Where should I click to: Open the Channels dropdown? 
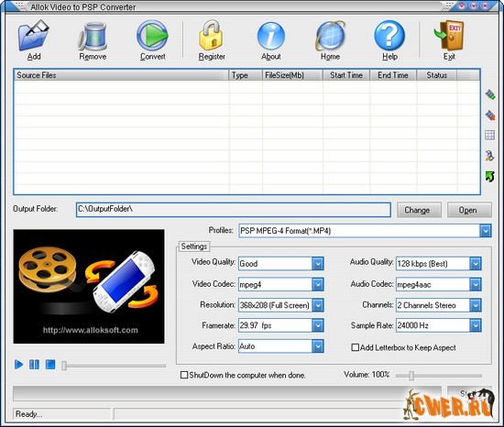coord(475,305)
